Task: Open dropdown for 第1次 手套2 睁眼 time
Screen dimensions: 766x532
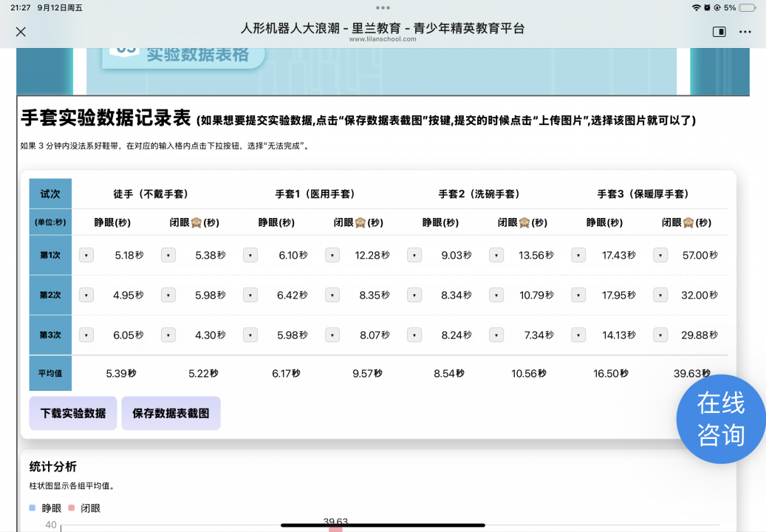Action: pos(414,255)
